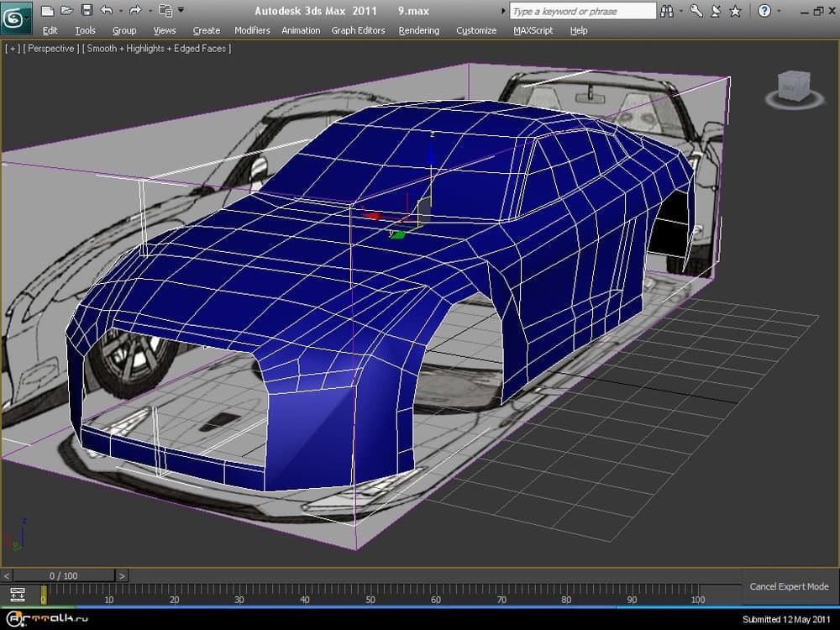The image size is (840, 630).
Task: Open the Graph Editors menu
Action: tap(358, 30)
